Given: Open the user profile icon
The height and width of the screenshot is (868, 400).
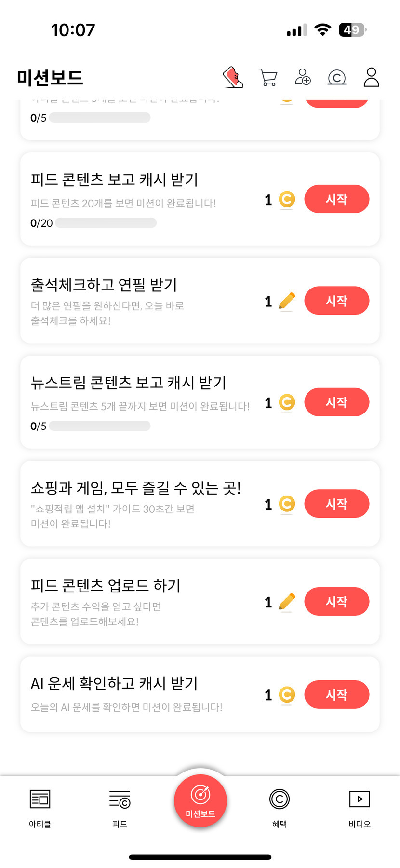Looking at the screenshot, I should tap(371, 77).
